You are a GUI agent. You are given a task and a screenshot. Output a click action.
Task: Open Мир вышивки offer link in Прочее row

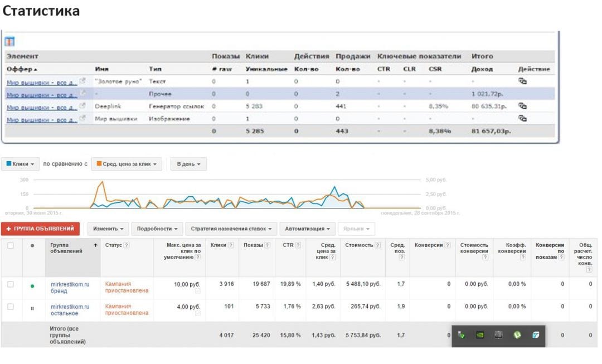pyautogui.click(x=42, y=94)
